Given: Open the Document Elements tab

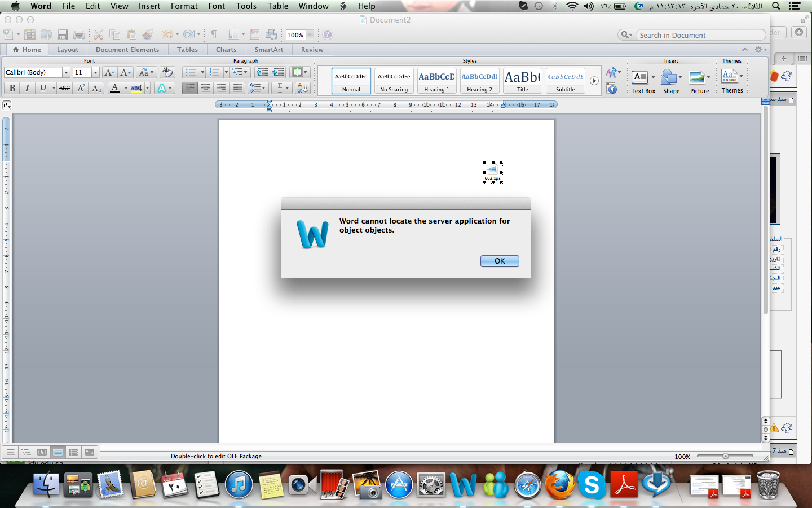Looking at the screenshot, I should click(127, 50).
